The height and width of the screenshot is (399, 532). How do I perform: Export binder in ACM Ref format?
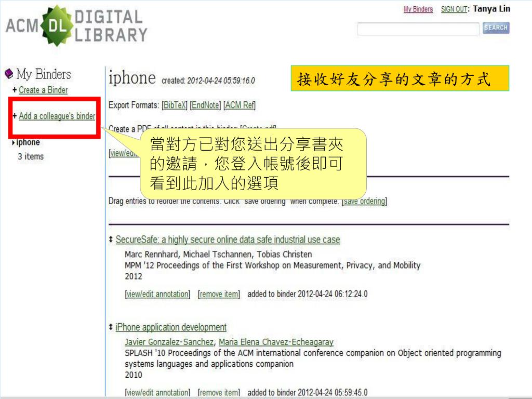239,105
